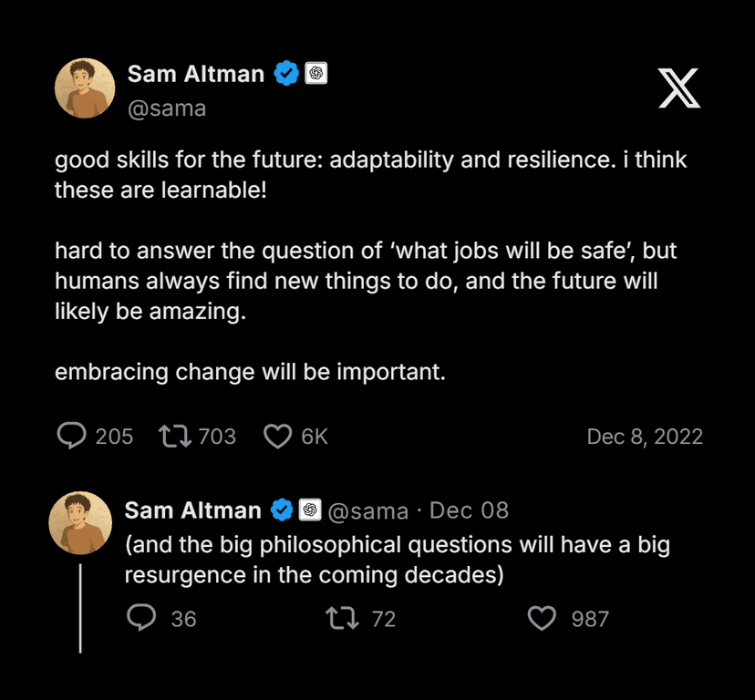
Task: Click the Sam Altman name on reply tweet
Action: coord(194,510)
